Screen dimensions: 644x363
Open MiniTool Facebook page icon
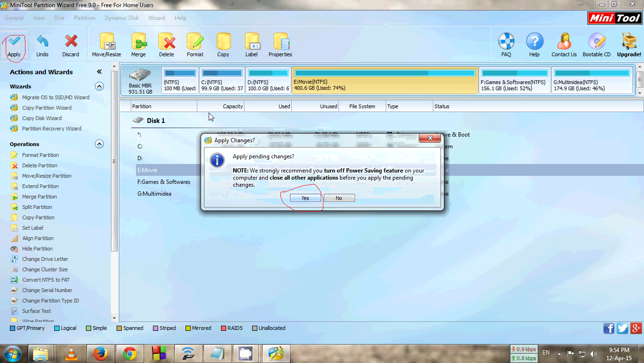coord(609,328)
